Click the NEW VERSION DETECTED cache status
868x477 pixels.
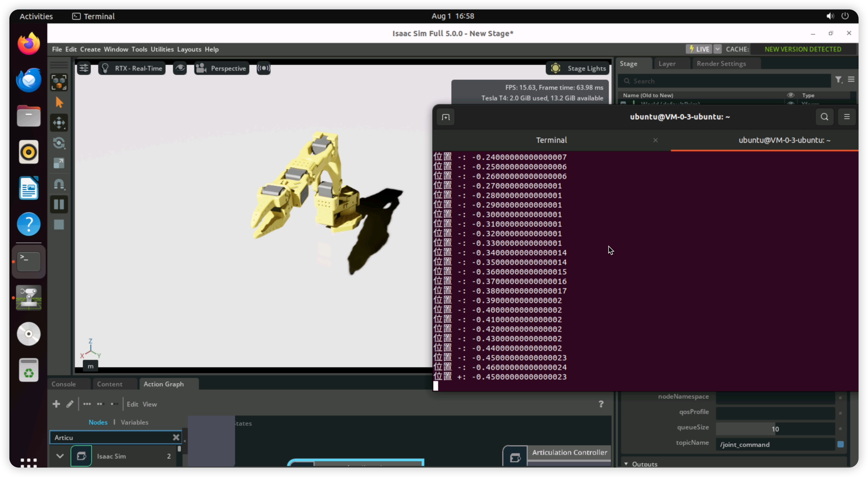point(803,49)
